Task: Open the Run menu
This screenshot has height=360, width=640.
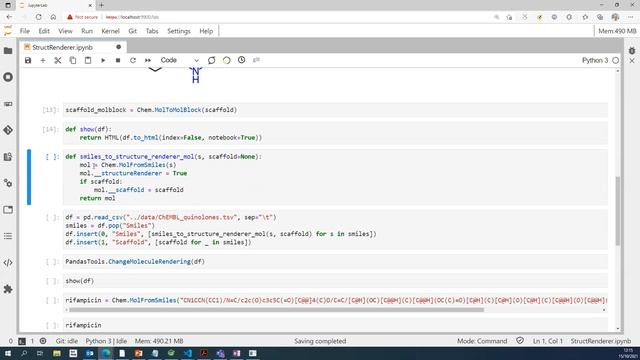Action: pos(87,31)
